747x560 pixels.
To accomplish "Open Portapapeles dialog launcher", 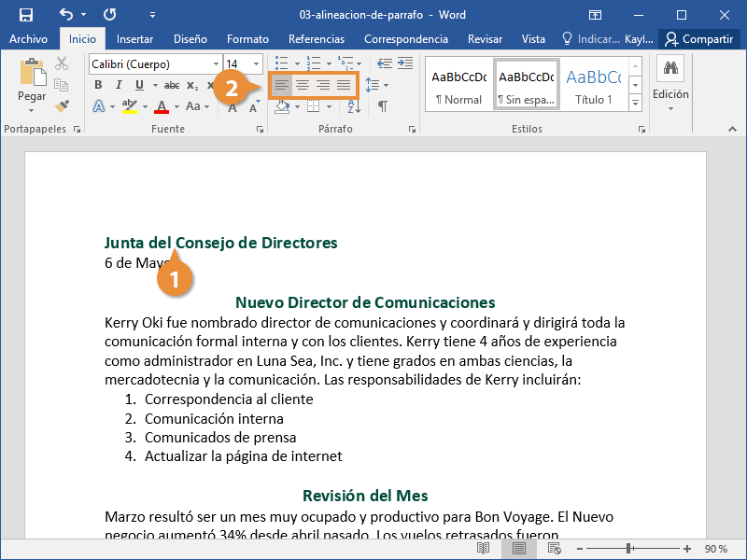I will (x=78, y=129).
